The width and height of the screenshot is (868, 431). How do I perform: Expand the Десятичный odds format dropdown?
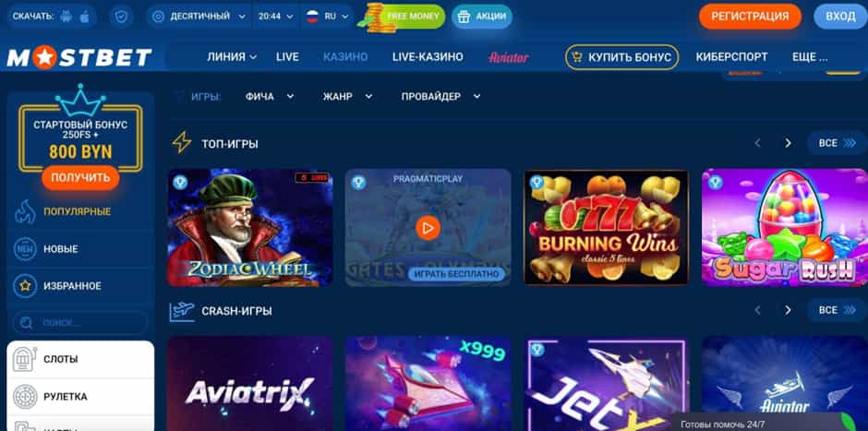(199, 17)
